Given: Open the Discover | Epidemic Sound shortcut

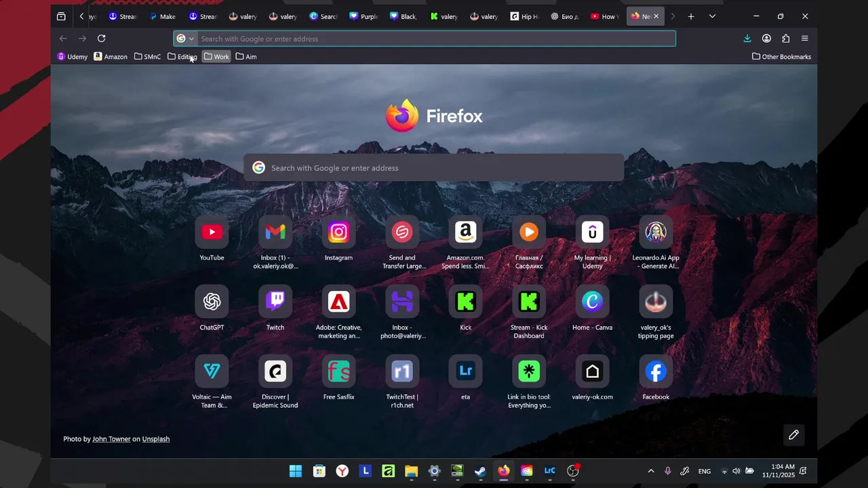Looking at the screenshot, I should [x=275, y=371].
